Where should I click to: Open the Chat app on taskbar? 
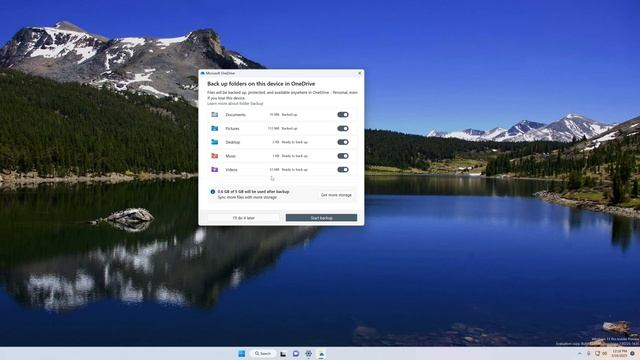296,354
